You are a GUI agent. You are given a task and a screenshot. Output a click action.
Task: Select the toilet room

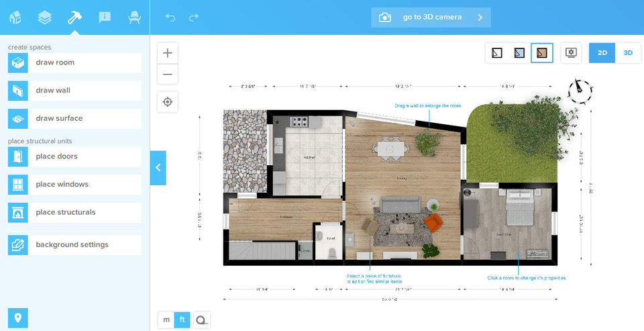click(329, 242)
